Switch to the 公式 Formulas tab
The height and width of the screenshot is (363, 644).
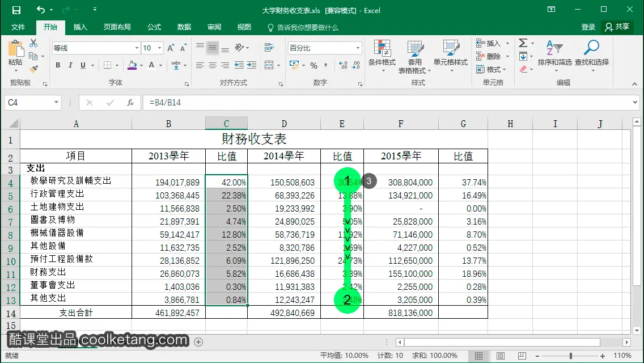[154, 27]
